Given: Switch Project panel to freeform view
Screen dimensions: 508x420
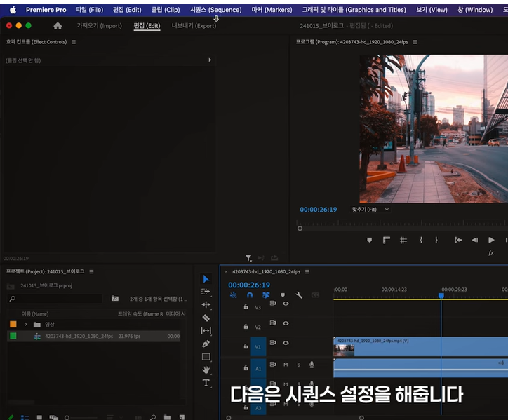Looking at the screenshot, I should click(x=53, y=417).
